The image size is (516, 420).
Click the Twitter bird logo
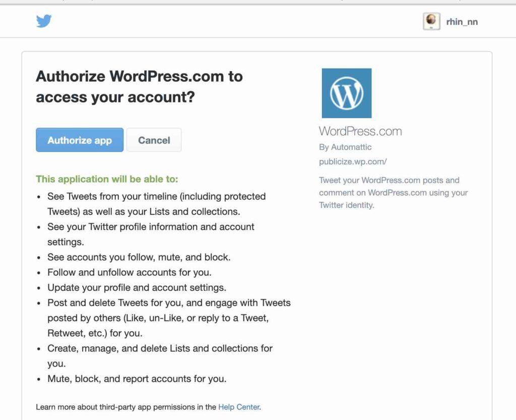pyautogui.click(x=44, y=21)
